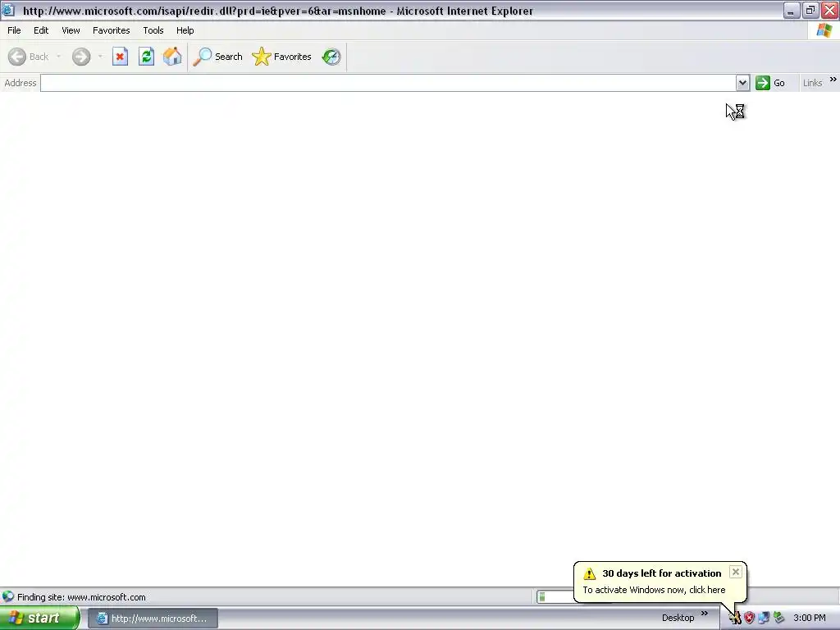Image resolution: width=840 pixels, height=630 pixels.
Task: Restore down the Internet Explorer window
Action: tap(810, 10)
